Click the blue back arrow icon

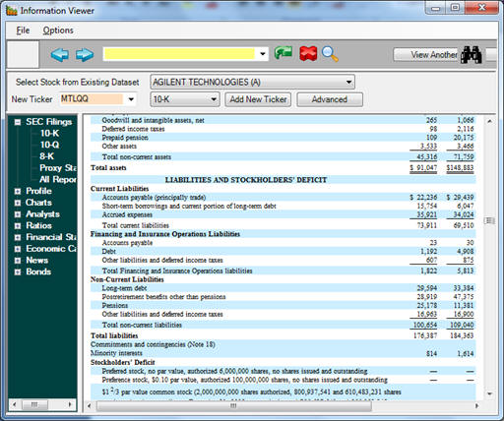(x=60, y=54)
